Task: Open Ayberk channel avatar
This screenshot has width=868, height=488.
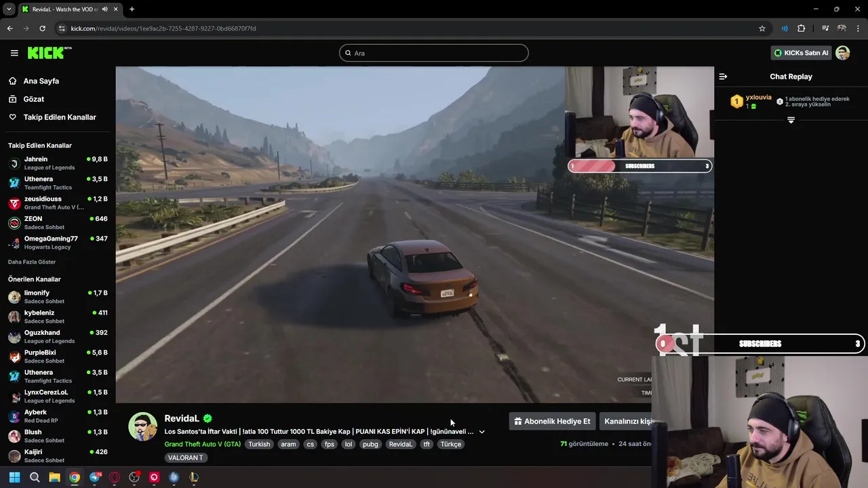Action: point(14,416)
